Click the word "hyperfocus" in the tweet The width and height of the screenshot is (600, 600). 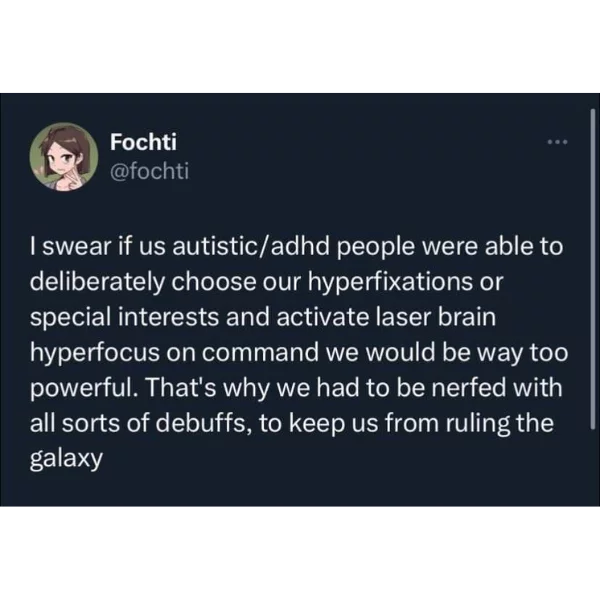[95, 353]
